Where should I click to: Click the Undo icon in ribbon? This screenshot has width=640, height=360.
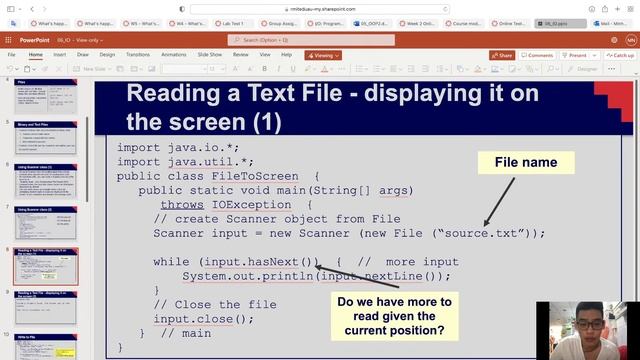[10, 69]
